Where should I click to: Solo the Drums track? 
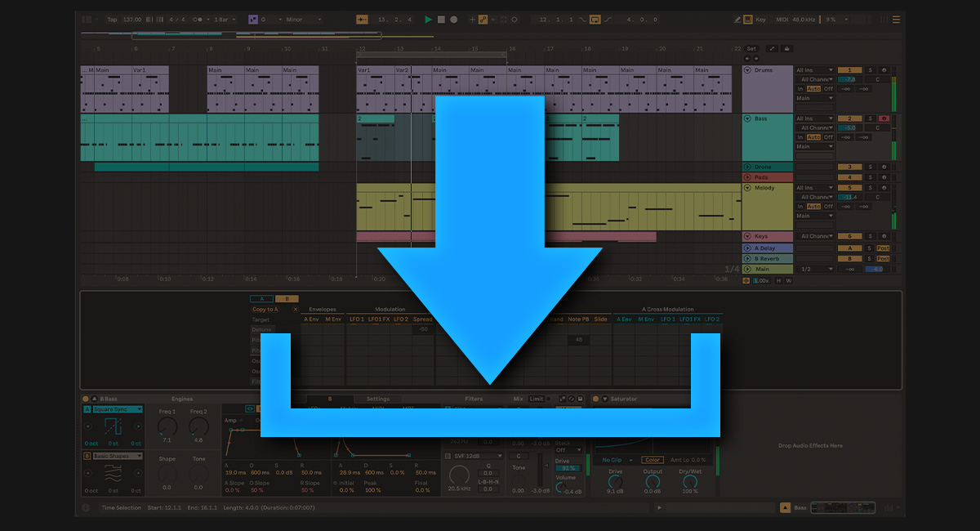(870, 71)
